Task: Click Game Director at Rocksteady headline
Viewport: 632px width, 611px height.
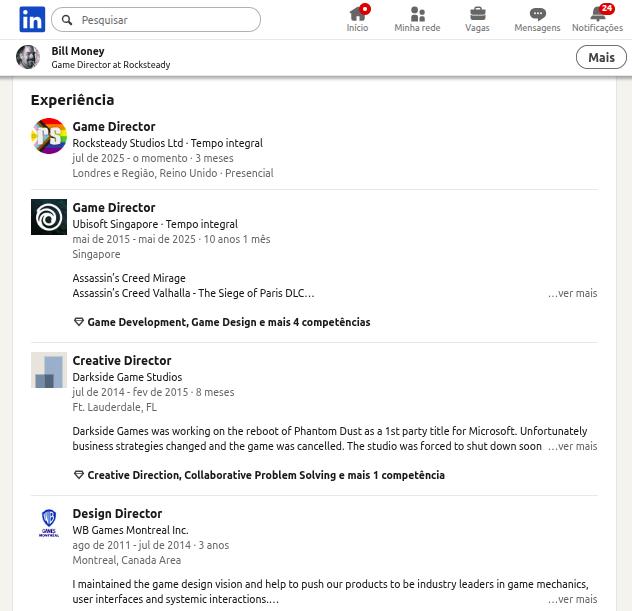Action: [111, 65]
